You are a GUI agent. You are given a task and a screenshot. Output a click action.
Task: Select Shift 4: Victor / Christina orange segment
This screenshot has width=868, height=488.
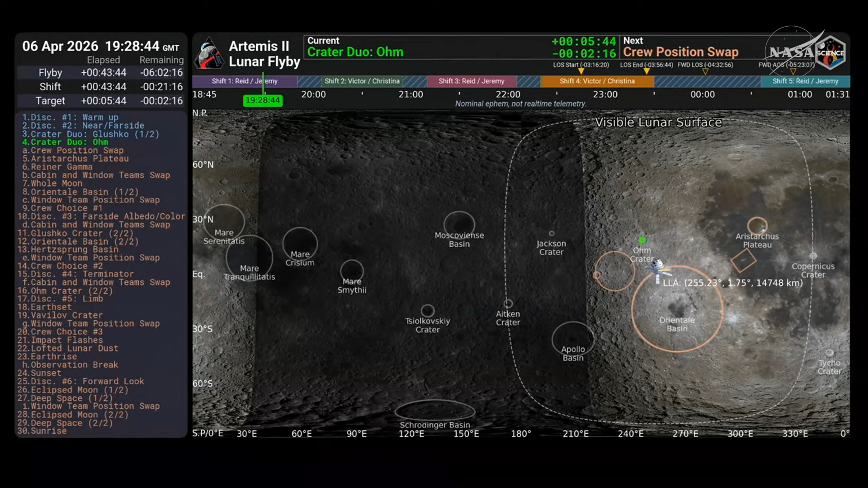click(x=597, y=81)
